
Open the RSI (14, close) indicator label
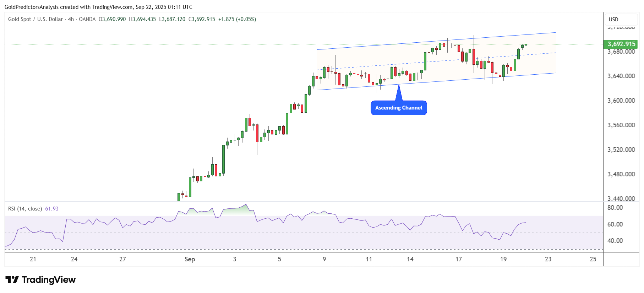[25, 209]
